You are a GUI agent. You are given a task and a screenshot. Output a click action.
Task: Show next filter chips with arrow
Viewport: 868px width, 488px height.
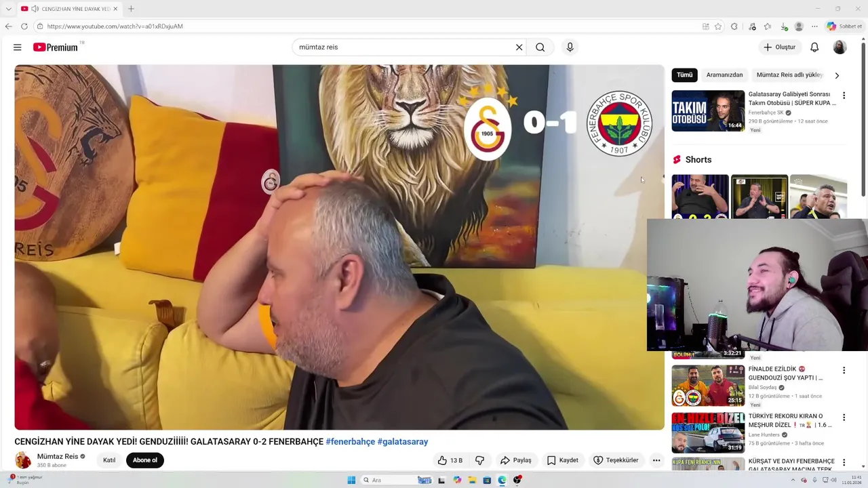pos(837,75)
